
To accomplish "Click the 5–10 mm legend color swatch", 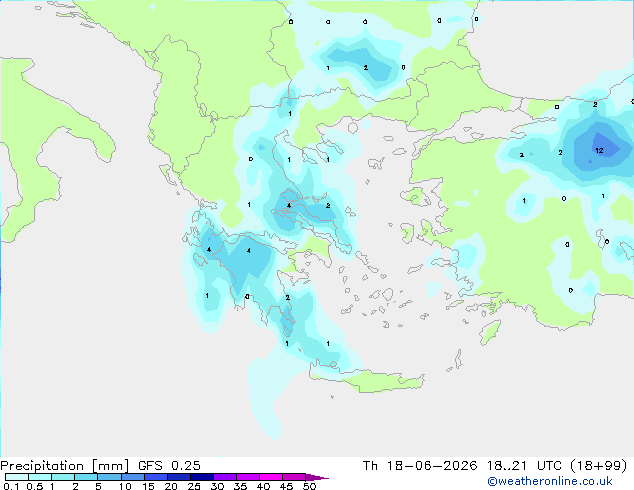I will coord(109,477).
